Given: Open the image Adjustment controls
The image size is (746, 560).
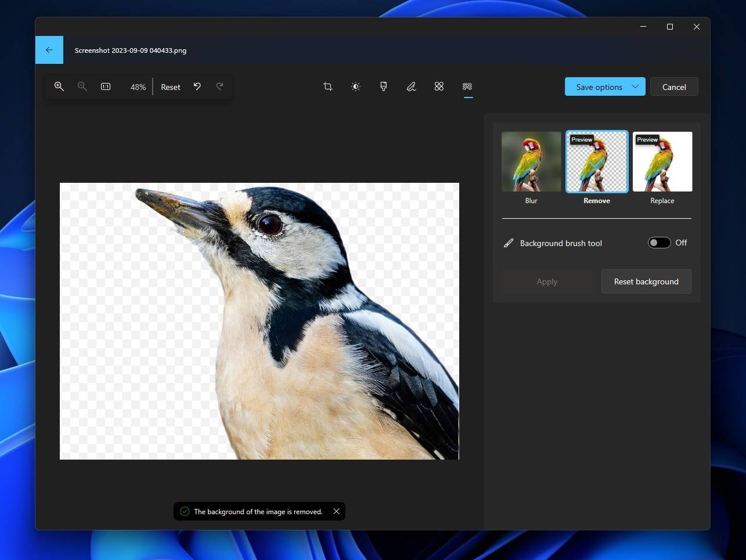Looking at the screenshot, I should point(355,86).
